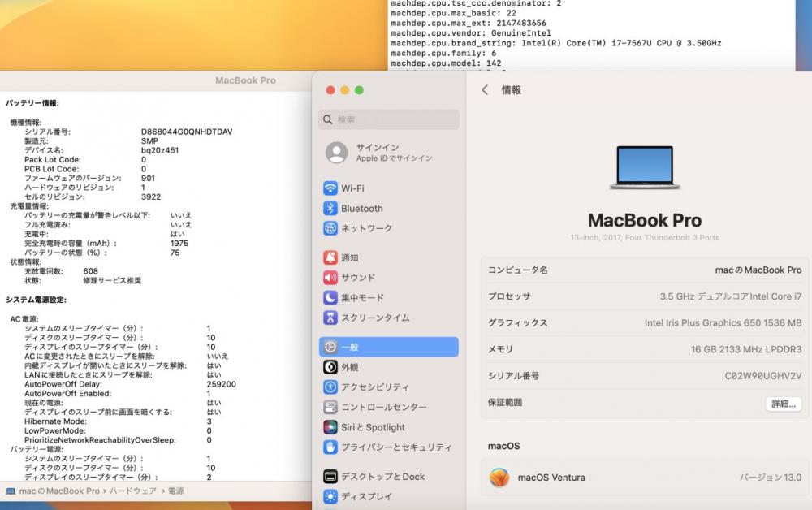
Task: Open アクセシビリティ icon in sidebar
Action: point(330,387)
